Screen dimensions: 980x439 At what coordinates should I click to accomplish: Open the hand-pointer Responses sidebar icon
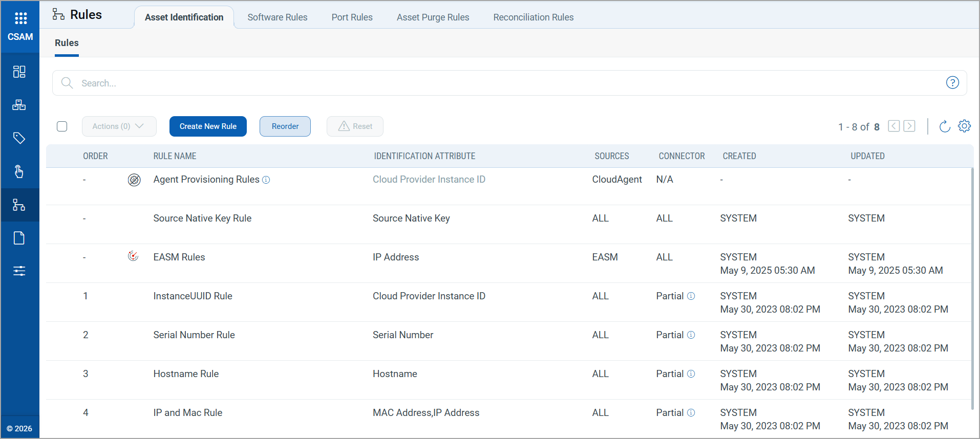[19, 171]
